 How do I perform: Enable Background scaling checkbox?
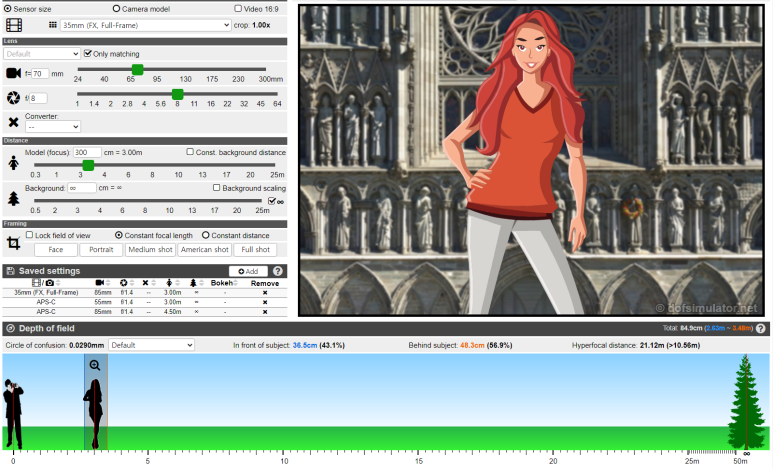tap(216, 188)
